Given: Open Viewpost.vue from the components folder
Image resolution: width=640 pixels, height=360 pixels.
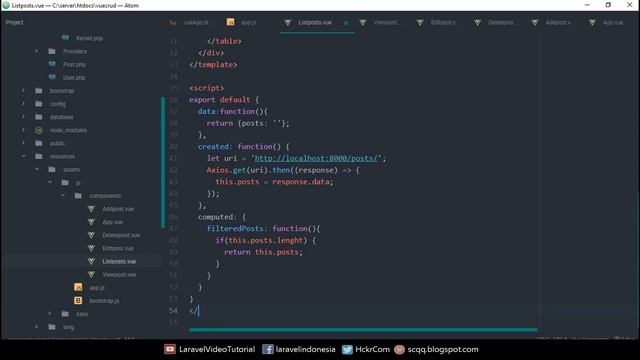Looking at the screenshot, I should (119, 275).
